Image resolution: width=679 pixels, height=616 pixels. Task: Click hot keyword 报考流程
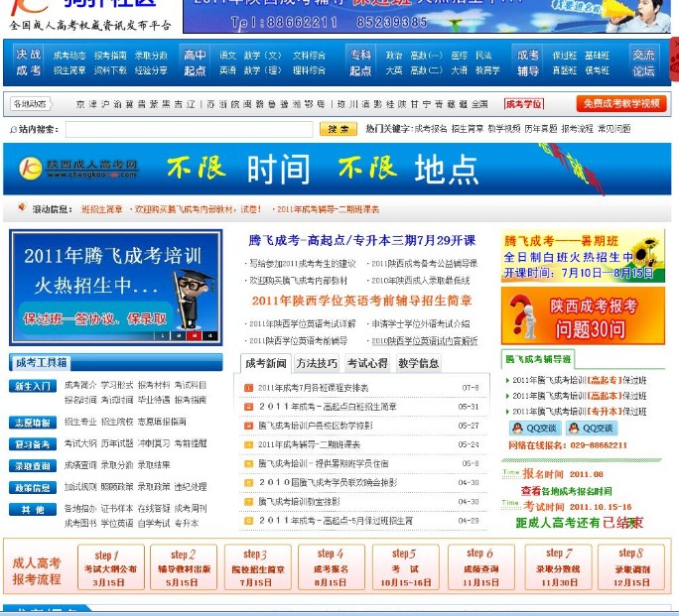click(x=577, y=129)
